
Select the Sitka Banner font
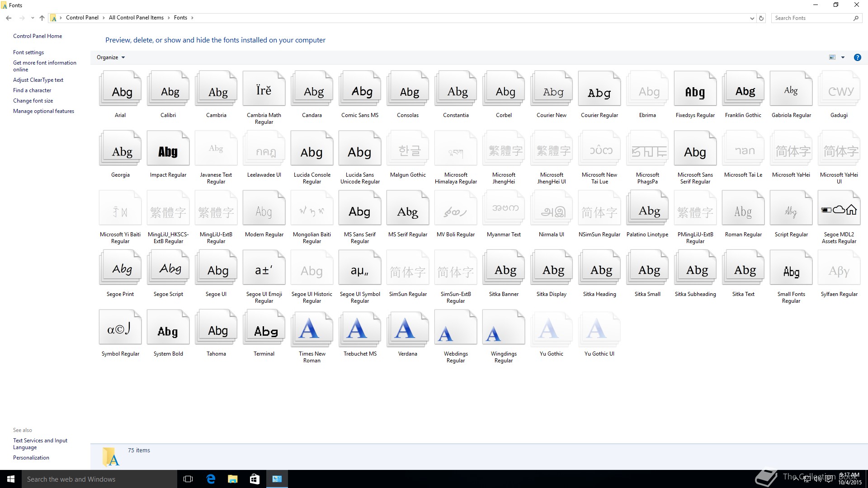click(x=504, y=268)
